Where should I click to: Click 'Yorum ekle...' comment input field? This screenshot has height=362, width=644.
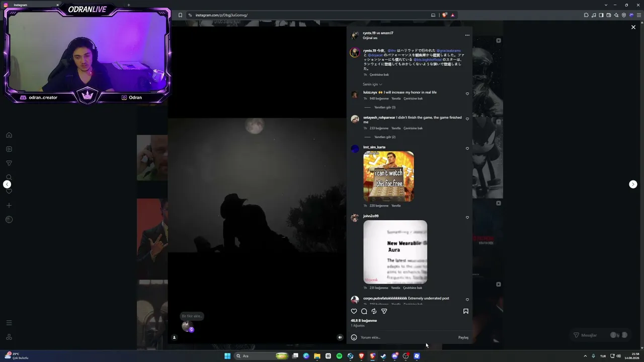click(x=408, y=337)
